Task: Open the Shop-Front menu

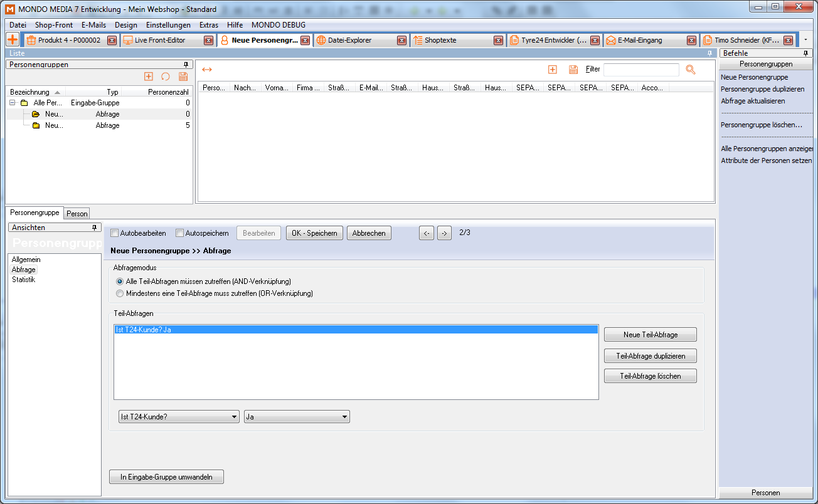Action: 54,25
